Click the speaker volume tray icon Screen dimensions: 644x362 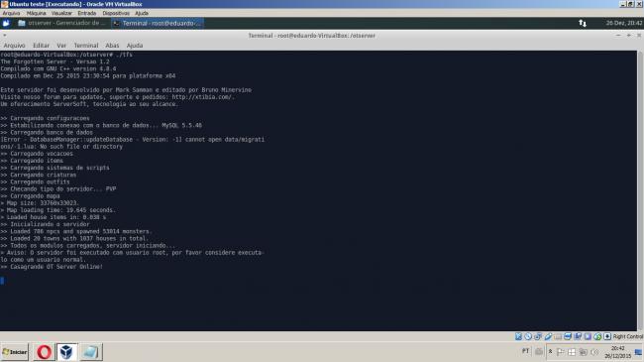point(594,352)
